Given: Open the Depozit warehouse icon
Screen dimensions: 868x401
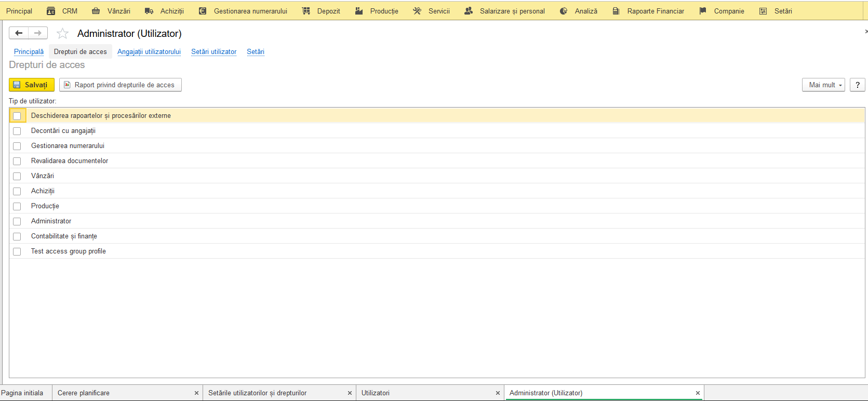Looking at the screenshot, I should [x=306, y=11].
